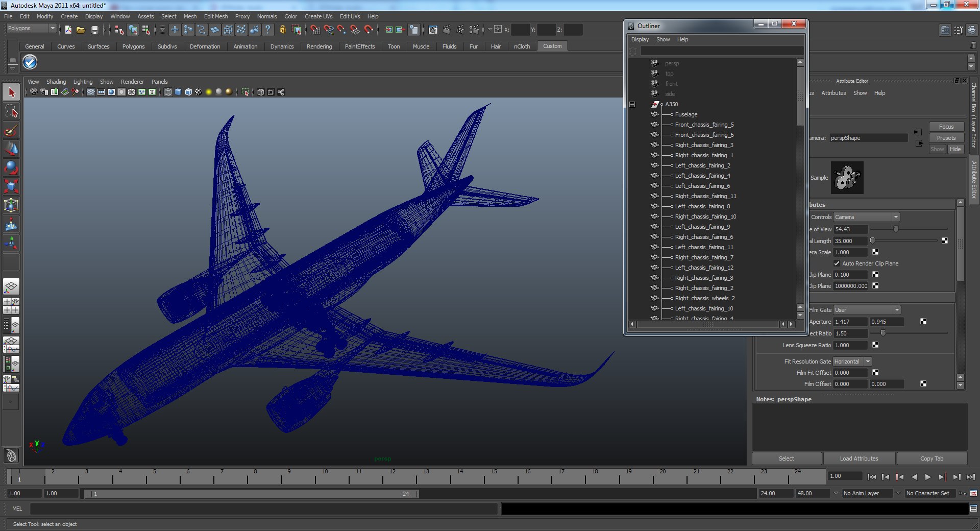Click the Outliner search input field
The image size is (980, 531).
[722, 51]
